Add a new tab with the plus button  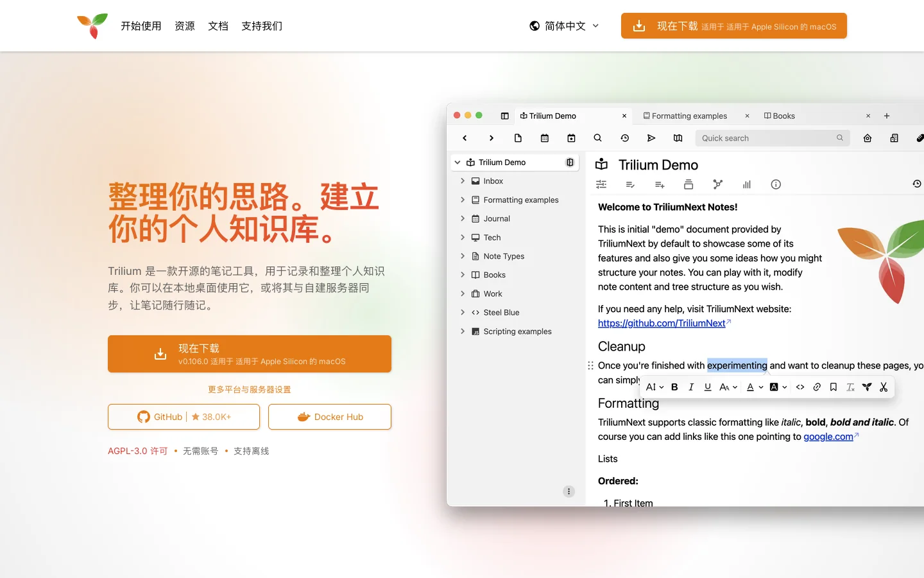coord(887,116)
